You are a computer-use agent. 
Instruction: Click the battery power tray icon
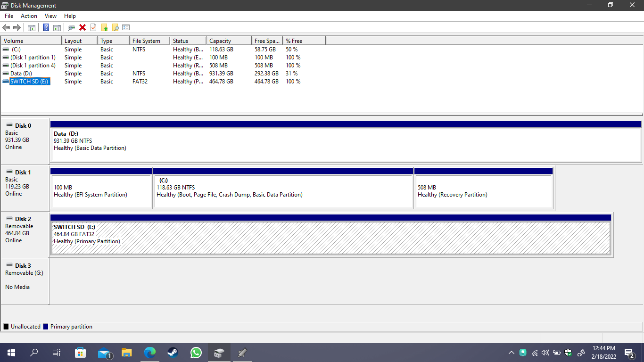[x=557, y=353]
